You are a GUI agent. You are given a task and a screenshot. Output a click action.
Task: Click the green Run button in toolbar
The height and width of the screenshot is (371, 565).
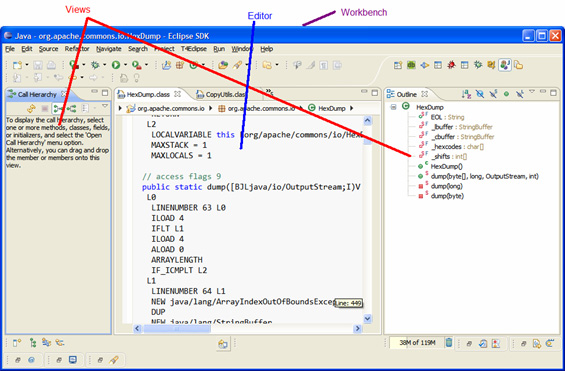(x=116, y=65)
